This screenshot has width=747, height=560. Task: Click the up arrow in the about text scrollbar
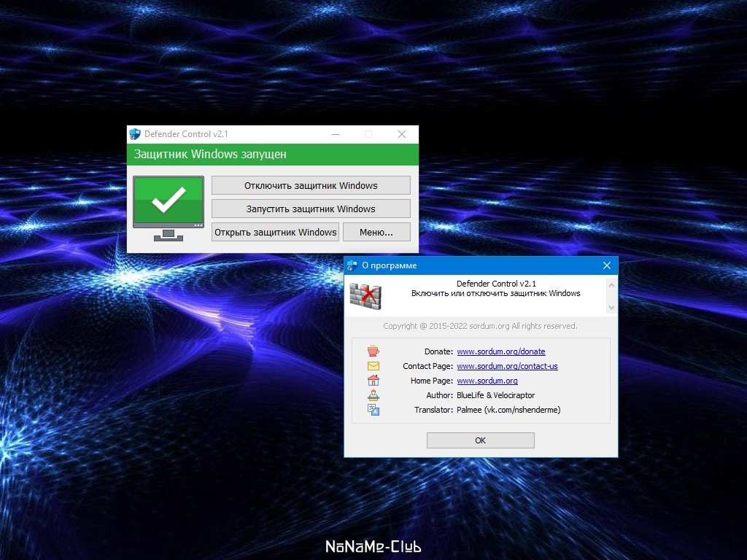[611, 285]
